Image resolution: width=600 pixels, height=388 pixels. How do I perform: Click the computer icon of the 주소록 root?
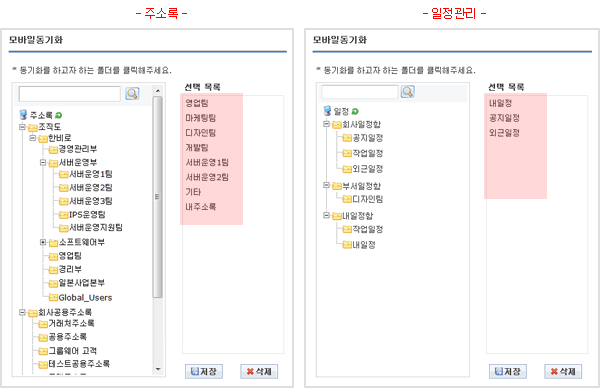point(23,114)
